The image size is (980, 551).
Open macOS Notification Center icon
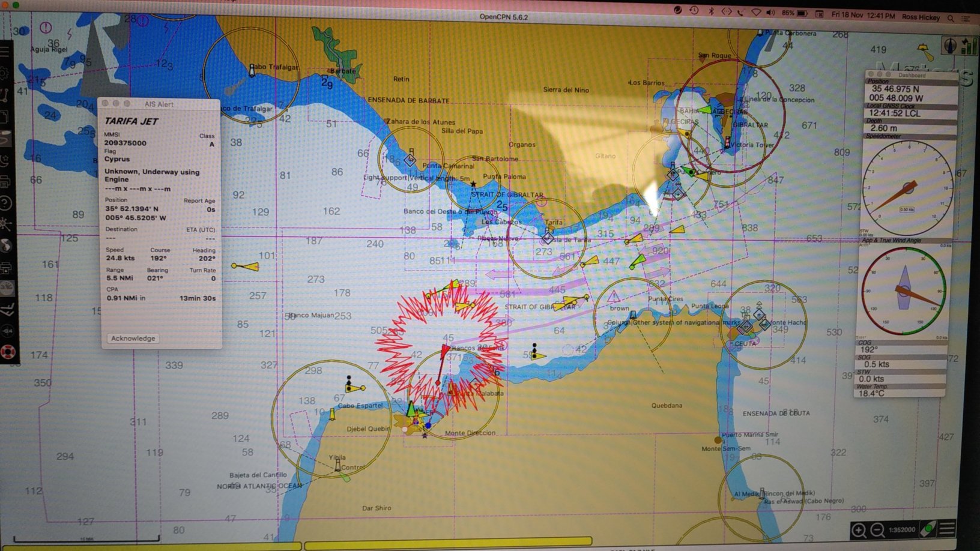pos(966,19)
